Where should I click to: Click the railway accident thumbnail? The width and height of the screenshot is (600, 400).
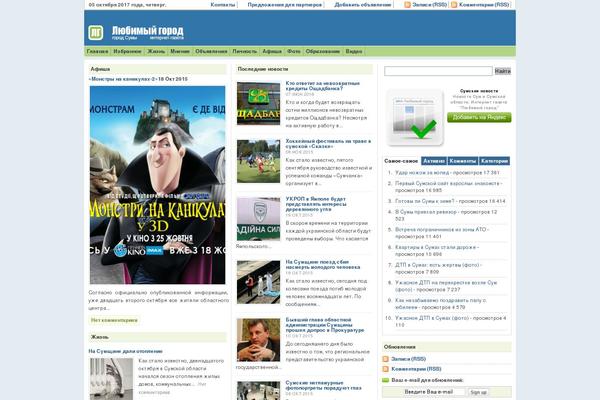pyautogui.click(x=258, y=282)
